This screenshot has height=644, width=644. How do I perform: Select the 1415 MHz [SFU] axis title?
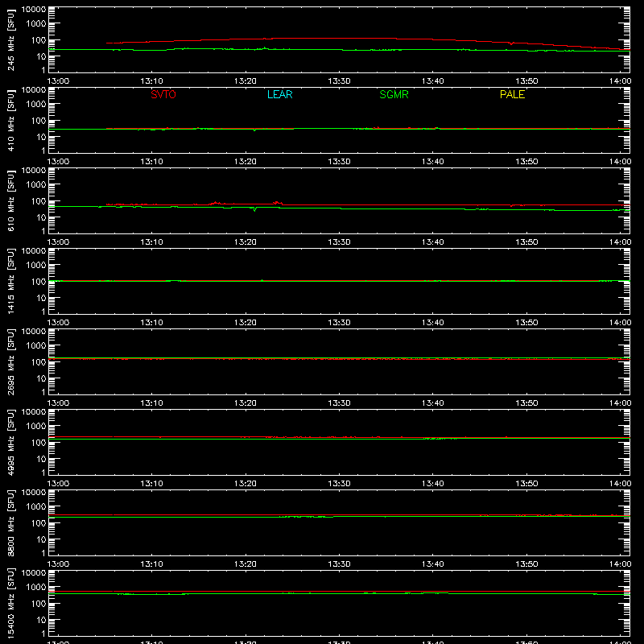coord(11,281)
